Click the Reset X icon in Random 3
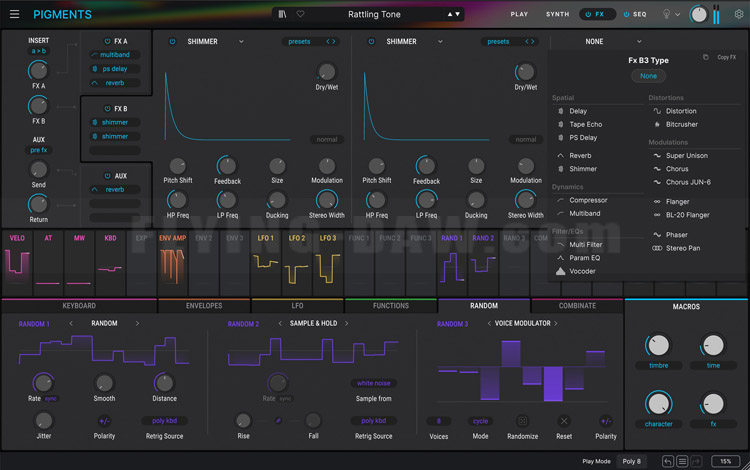The height and width of the screenshot is (470, 750). 564,421
